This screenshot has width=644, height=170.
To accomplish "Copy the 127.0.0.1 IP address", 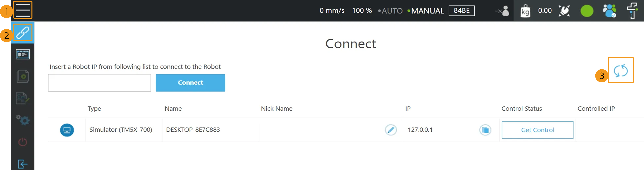I will tap(485, 130).
